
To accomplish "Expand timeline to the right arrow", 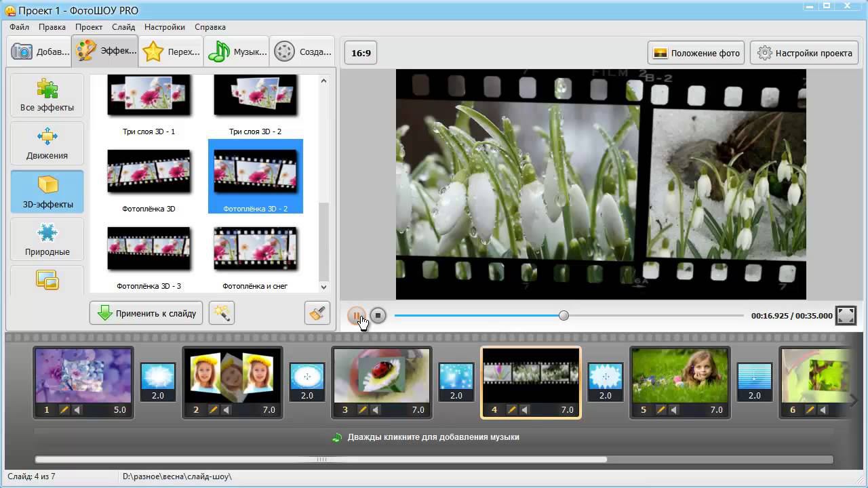I will pos(854,401).
